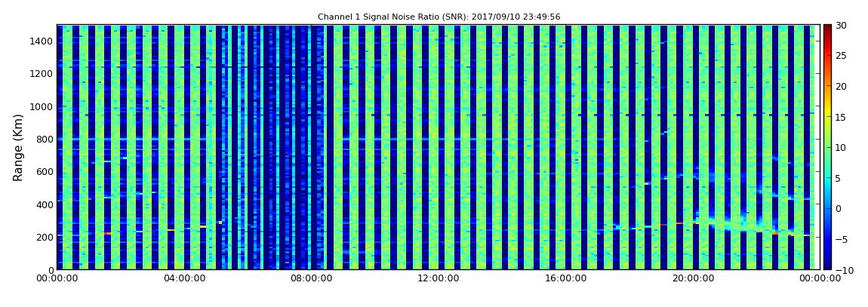Click the 1000 range tick label
The width and height of the screenshot is (868, 307).
[x=42, y=106]
